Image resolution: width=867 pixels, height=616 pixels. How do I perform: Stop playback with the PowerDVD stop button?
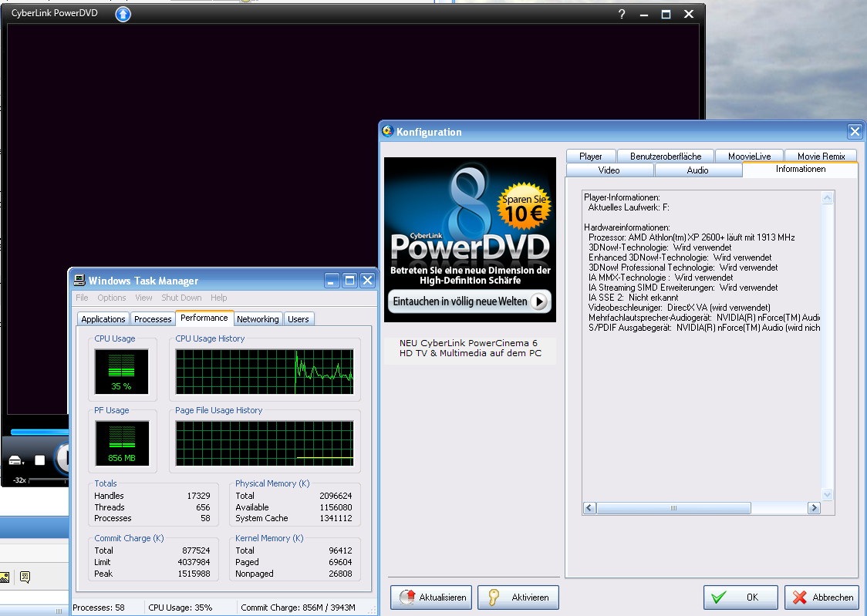pyautogui.click(x=40, y=460)
